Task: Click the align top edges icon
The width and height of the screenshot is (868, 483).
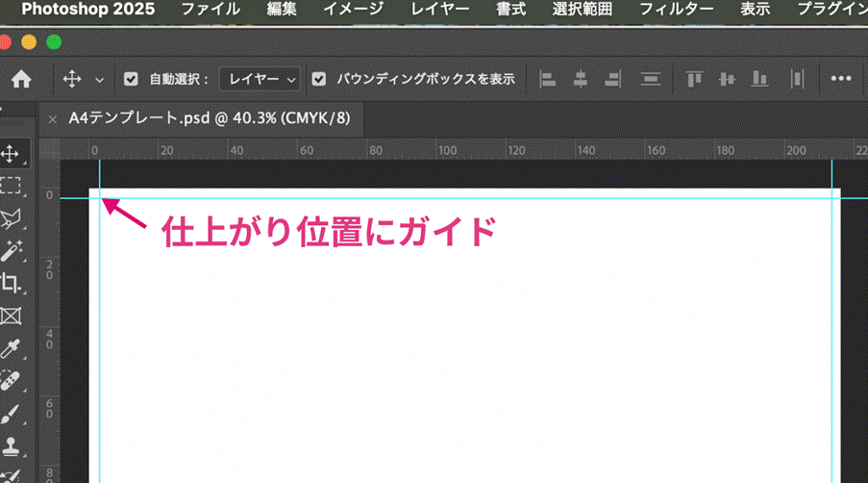Action: click(694, 79)
